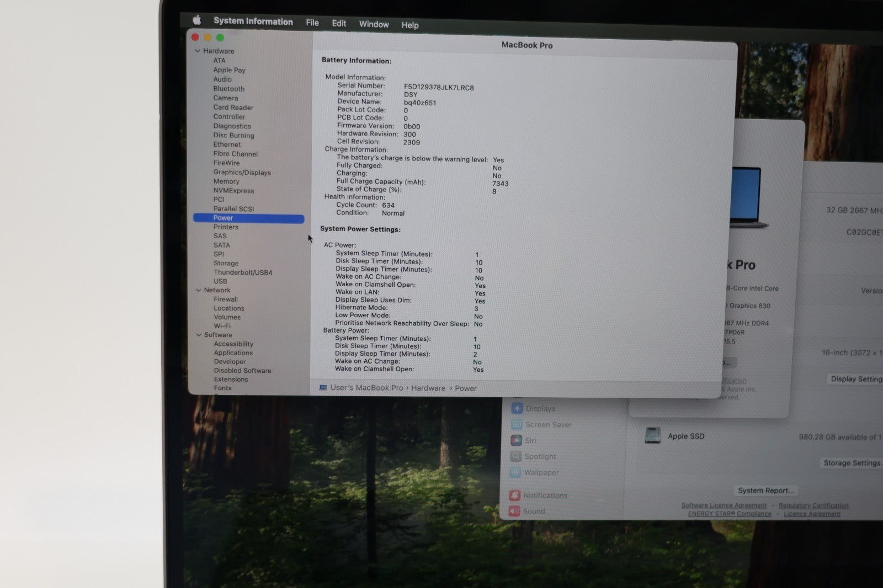Select SAS in the sidebar
Viewport: 883px width, 588px height.
[x=220, y=236]
